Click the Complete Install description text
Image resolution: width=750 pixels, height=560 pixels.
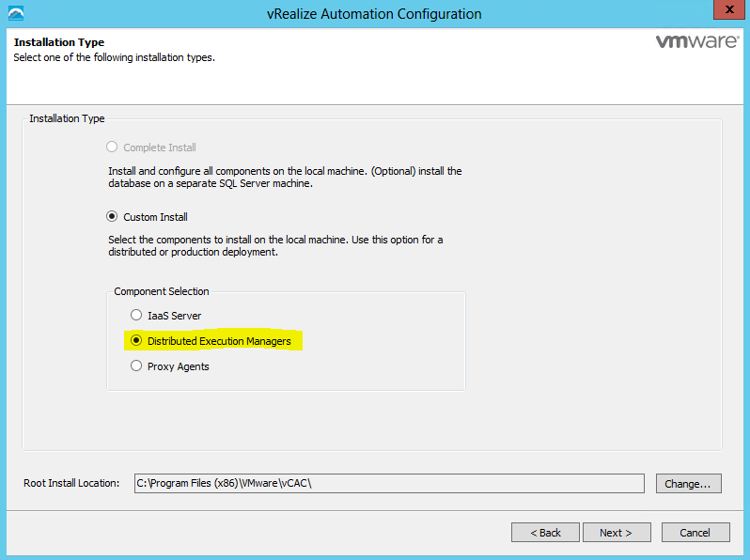click(285, 177)
